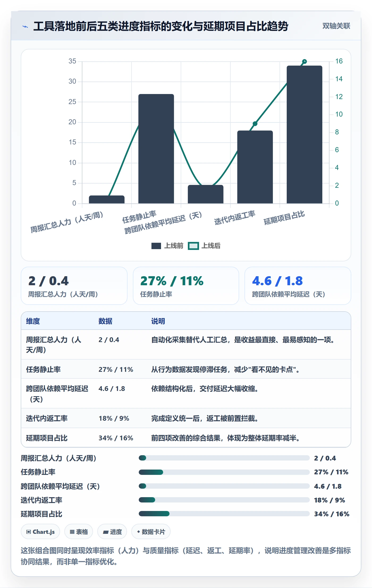This screenshot has width=372, height=588.
Task: Click the 自动化采集替代人工汇总 description in the table
Action: [243, 340]
